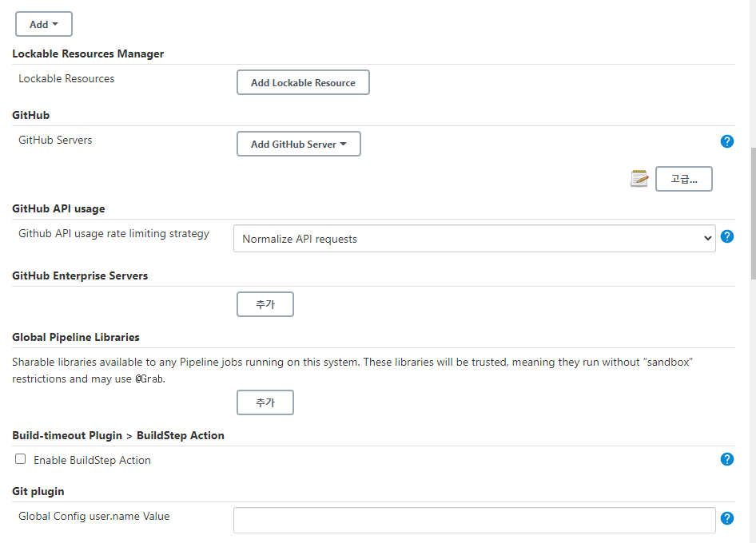
Task: Open help for GitHub API usage strategy
Action: pos(726,236)
